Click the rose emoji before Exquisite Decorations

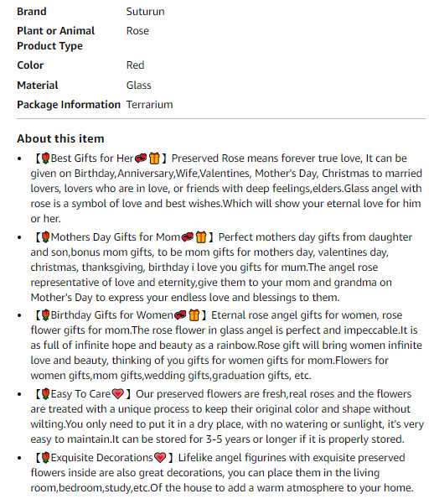tap(45, 458)
